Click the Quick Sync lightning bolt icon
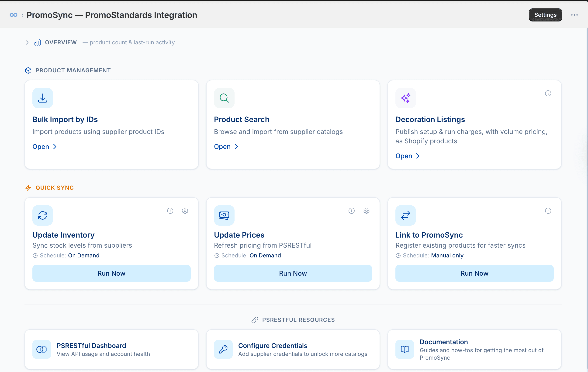The height and width of the screenshot is (372, 588). 28,188
